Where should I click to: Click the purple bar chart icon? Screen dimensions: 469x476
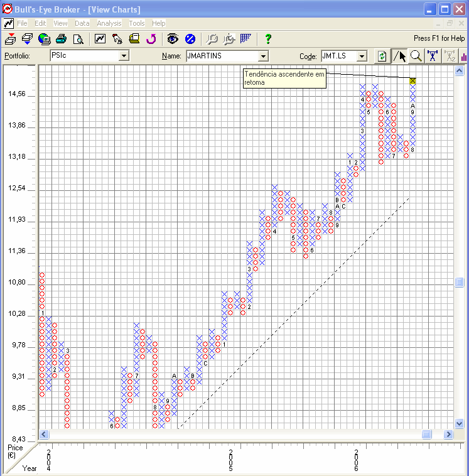coord(464,57)
